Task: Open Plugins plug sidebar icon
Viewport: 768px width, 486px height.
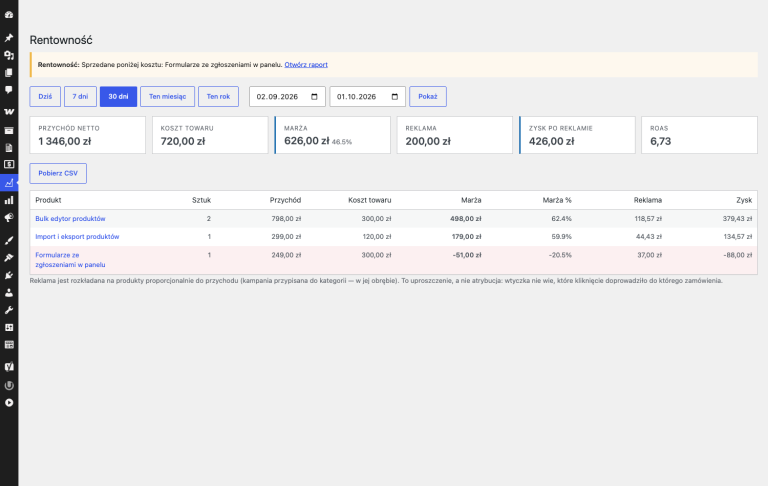Action: point(9,275)
